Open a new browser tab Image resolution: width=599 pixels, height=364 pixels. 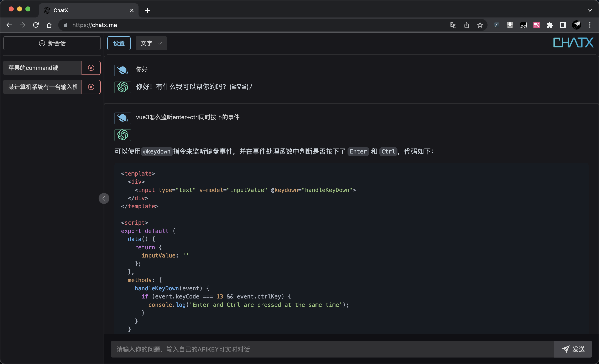(147, 10)
